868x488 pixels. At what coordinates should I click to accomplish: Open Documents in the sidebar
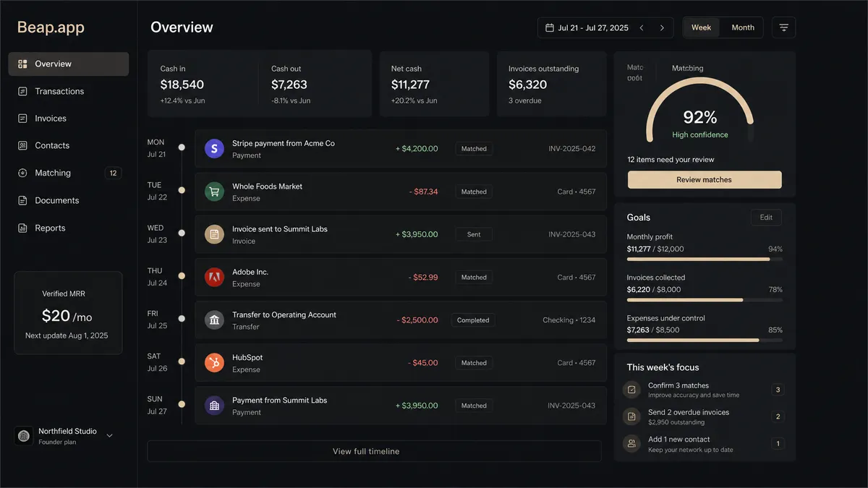point(69,200)
